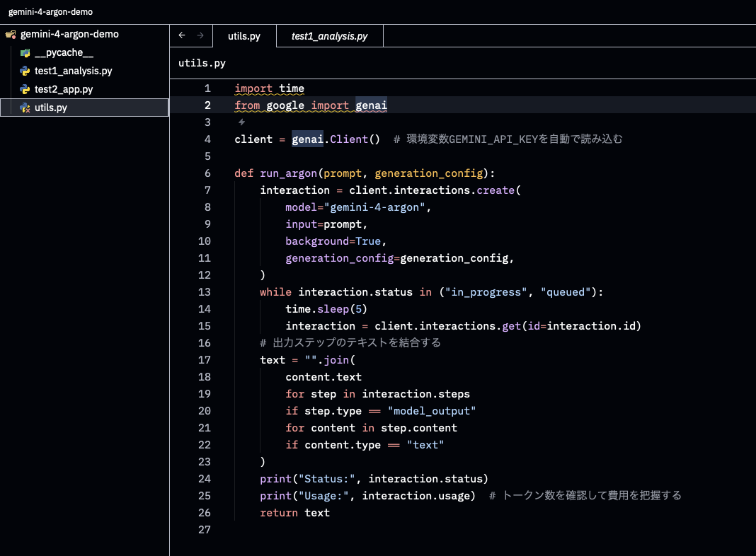Click genai in the client assignment

click(308, 139)
